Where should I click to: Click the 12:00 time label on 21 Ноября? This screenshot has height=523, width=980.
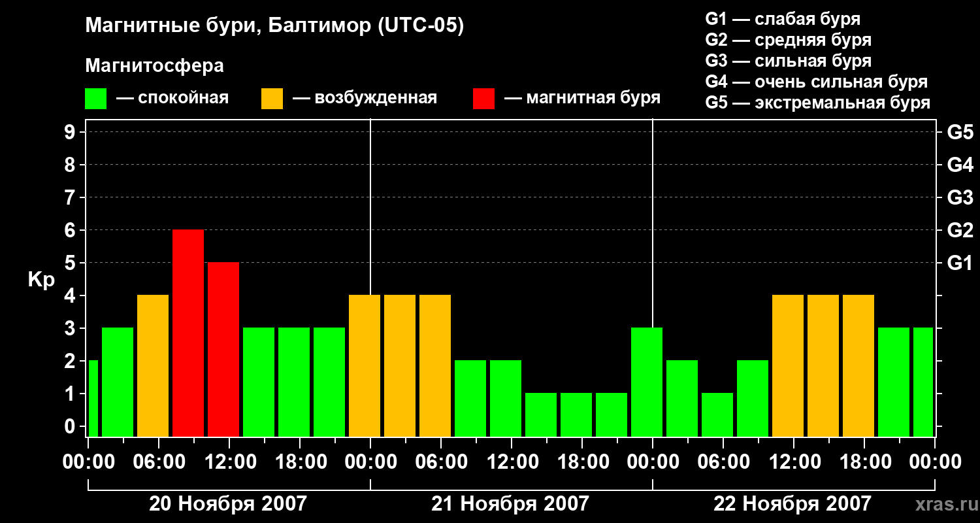point(512,462)
